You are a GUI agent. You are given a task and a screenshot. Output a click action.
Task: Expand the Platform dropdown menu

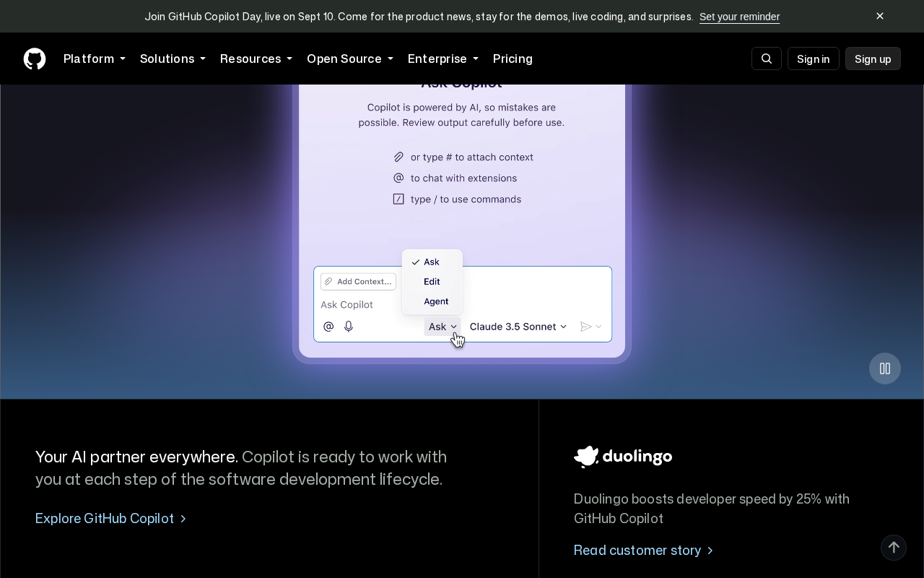95,59
